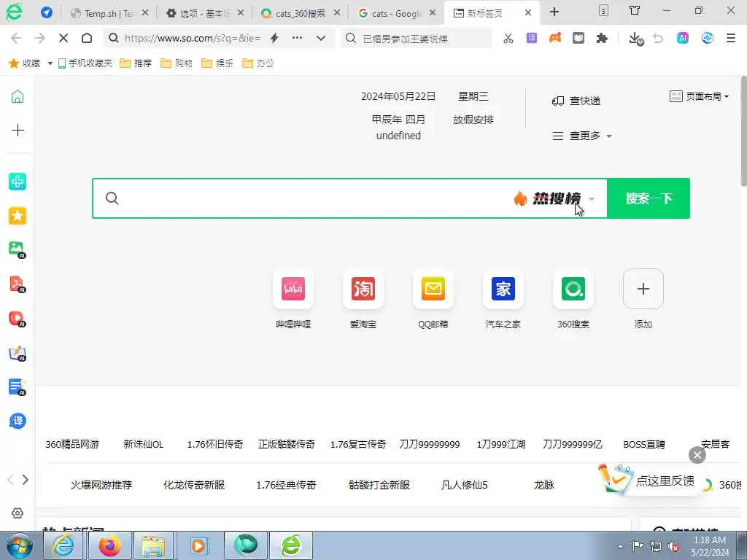Screen dimensions: 747x560
Task: Open the bookmark reader extension icon
Action: [578, 38]
